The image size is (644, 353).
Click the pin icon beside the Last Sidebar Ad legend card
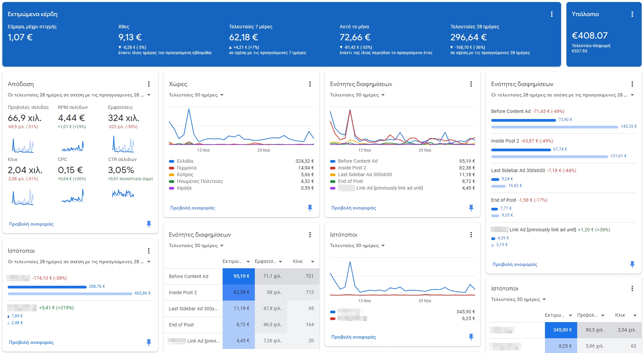tap(471, 208)
